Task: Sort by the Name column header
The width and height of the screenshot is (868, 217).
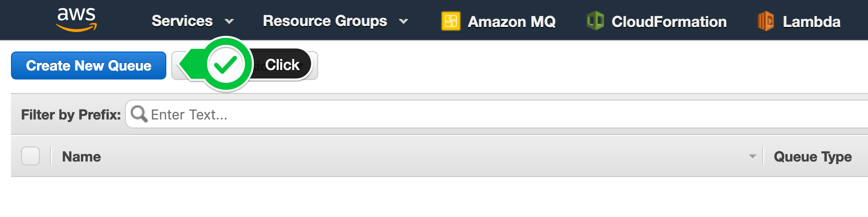Action: 81,156
